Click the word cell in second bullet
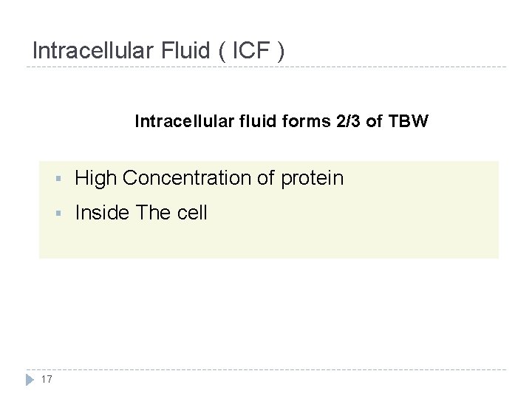The width and height of the screenshot is (532, 399). click(191, 214)
